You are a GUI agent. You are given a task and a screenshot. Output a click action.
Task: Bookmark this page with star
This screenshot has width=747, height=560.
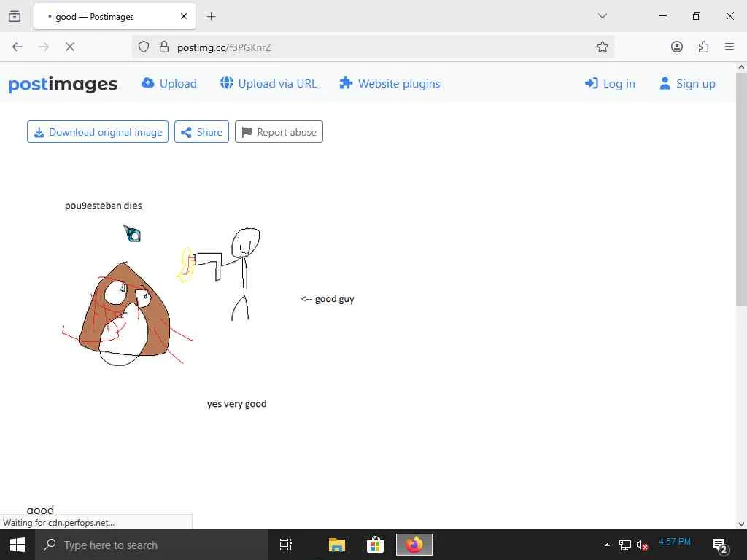602,47
